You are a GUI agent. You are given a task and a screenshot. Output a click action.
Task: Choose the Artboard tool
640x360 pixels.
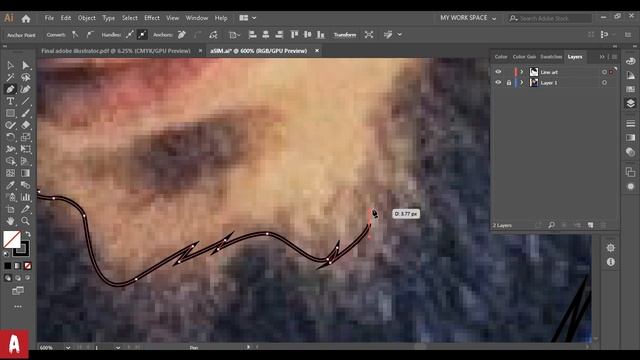tap(10, 209)
